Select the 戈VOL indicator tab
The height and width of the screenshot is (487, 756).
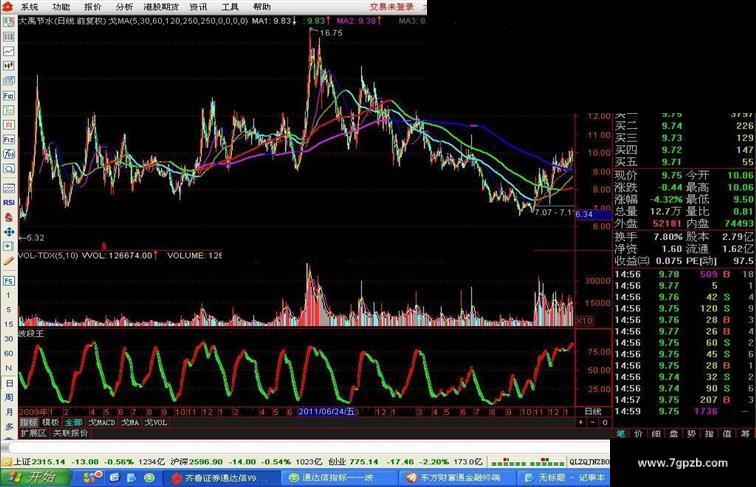pyautogui.click(x=156, y=422)
